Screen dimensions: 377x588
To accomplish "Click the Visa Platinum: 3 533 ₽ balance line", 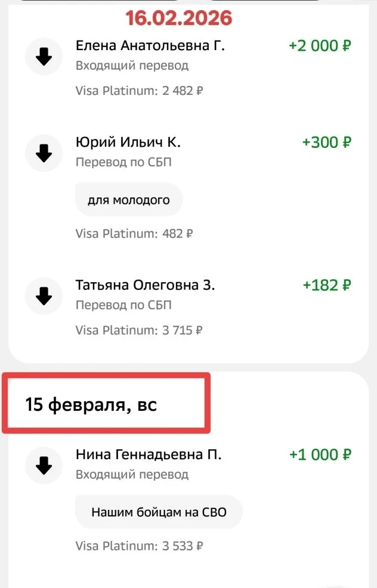I will [x=140, y=546].
